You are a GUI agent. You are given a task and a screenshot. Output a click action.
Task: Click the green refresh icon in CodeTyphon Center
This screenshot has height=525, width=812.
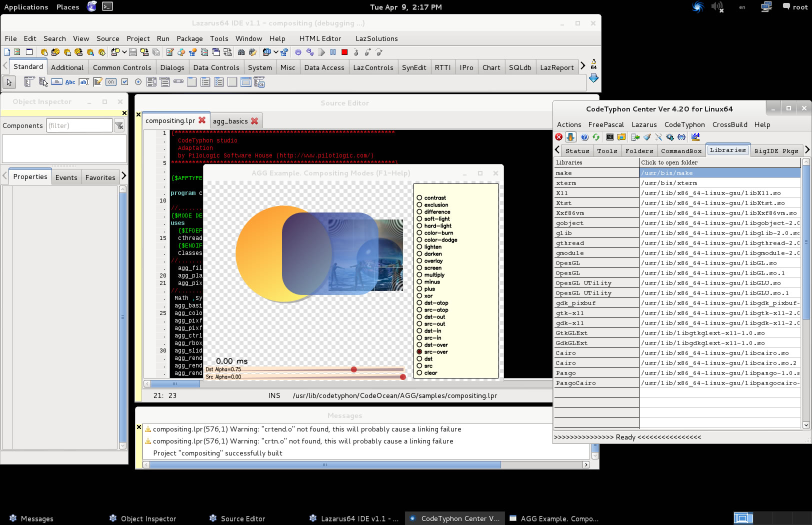coord(596,137)
